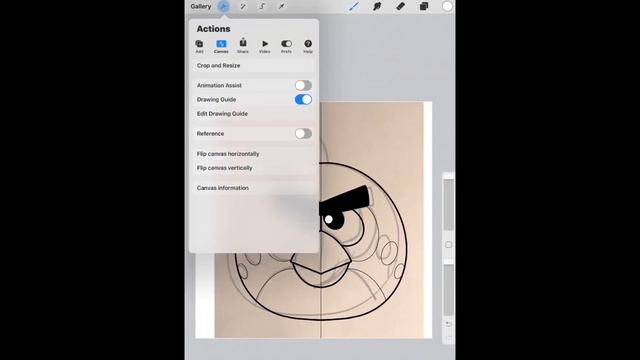Switch to the Canvas tab
The height and width of the screenshot is (360, 640).
coord(221,46)
